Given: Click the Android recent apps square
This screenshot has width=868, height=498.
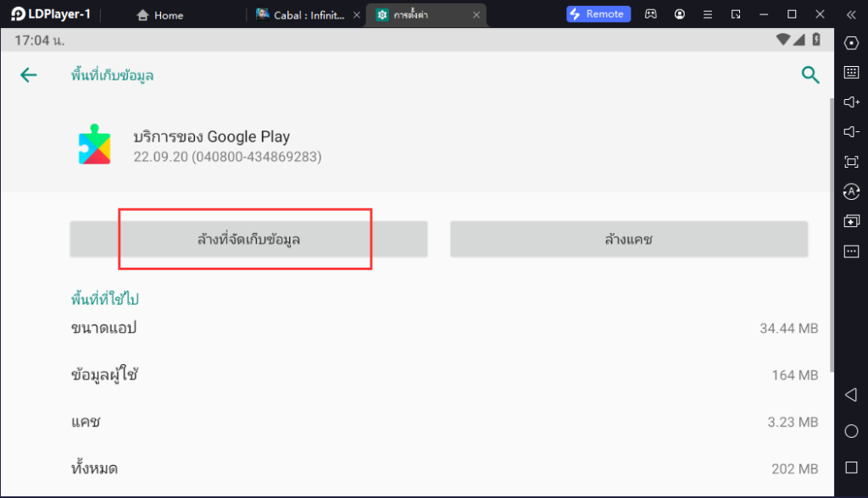Looking at the screenshot, I should coord(851,468).
